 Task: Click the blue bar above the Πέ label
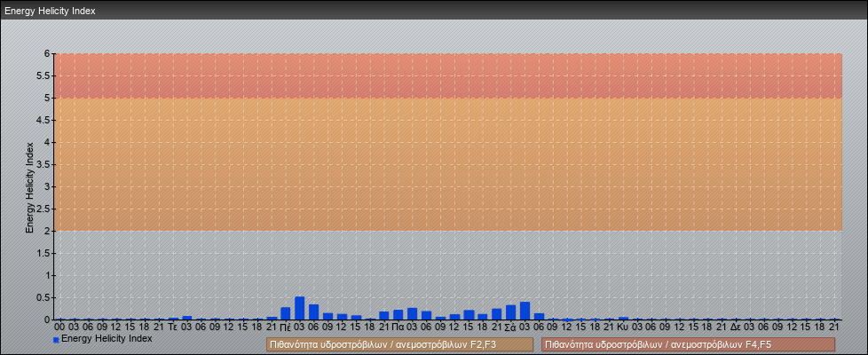[286, 313]
